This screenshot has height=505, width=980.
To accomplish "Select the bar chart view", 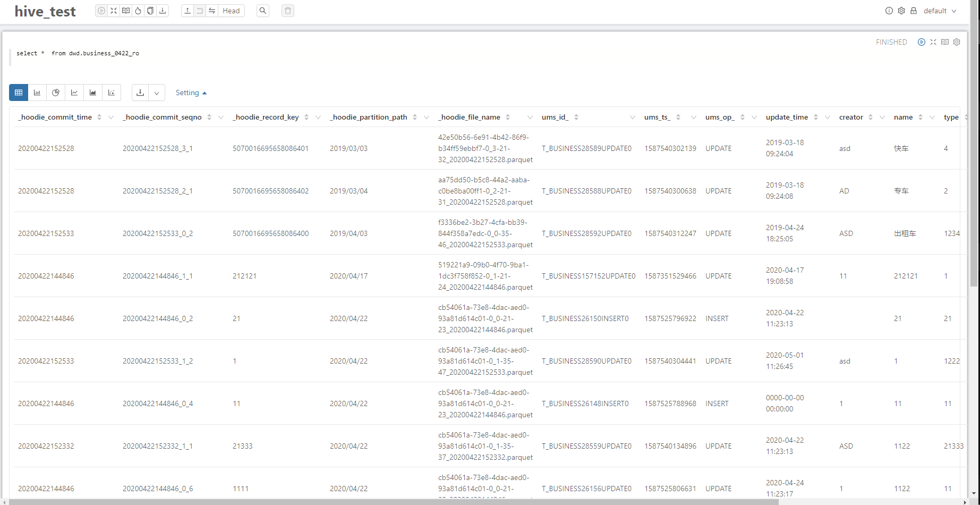I will [37, 92].
